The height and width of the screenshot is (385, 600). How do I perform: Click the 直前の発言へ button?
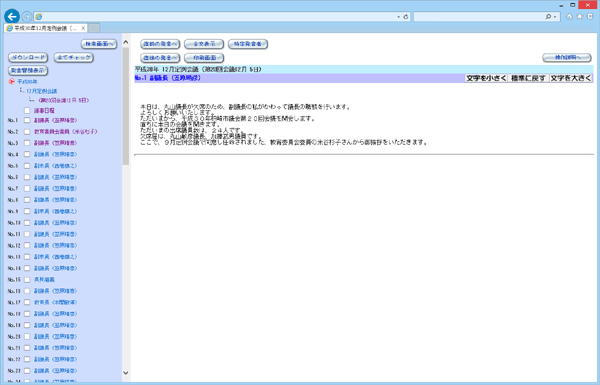coord(160,44)
